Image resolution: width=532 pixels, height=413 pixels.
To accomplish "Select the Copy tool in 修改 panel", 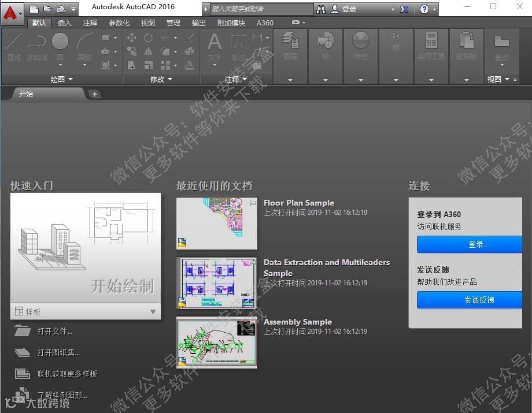I will tap(132, 51).
